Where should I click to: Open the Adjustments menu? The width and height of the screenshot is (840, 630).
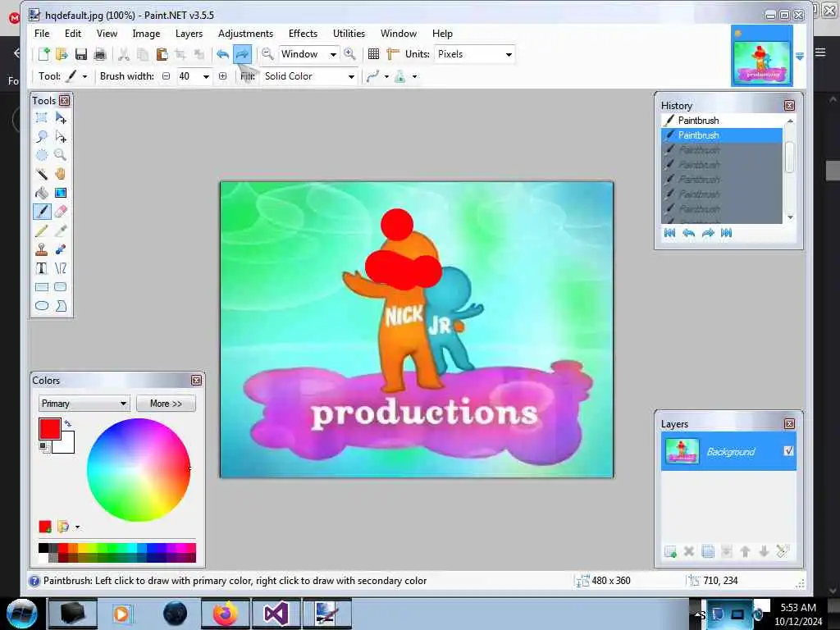coord(245,33)
